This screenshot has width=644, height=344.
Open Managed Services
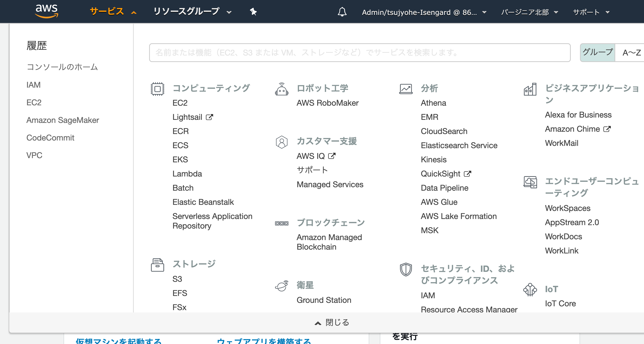coord(330,184)
